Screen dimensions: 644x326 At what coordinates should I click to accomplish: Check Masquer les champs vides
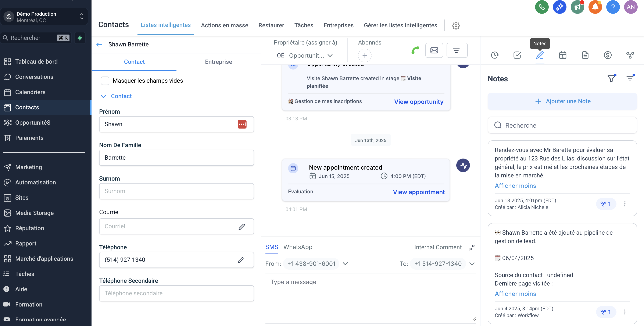(x=105, y=81)
